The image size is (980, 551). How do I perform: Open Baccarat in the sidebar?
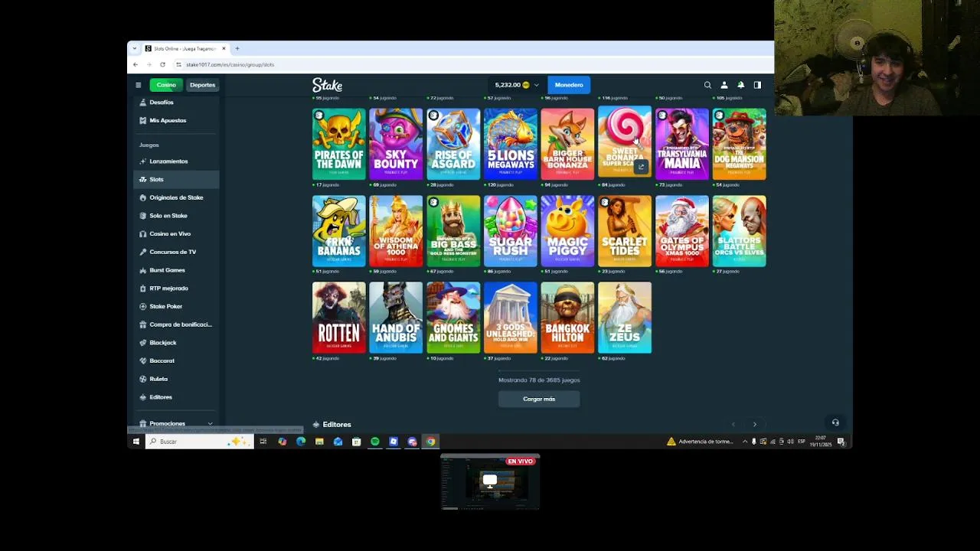pyautogui.click(x=177, y=360)
